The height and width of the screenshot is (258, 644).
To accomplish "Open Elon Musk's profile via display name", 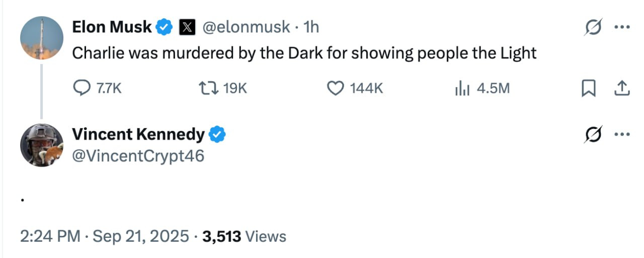I will pyautogui.click(x=112, y=27).
